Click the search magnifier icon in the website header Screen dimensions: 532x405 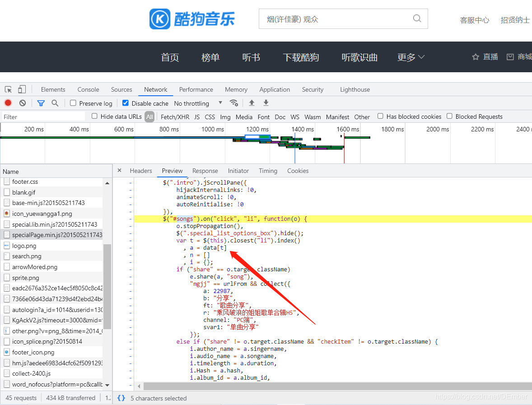[x=417, y=19]
